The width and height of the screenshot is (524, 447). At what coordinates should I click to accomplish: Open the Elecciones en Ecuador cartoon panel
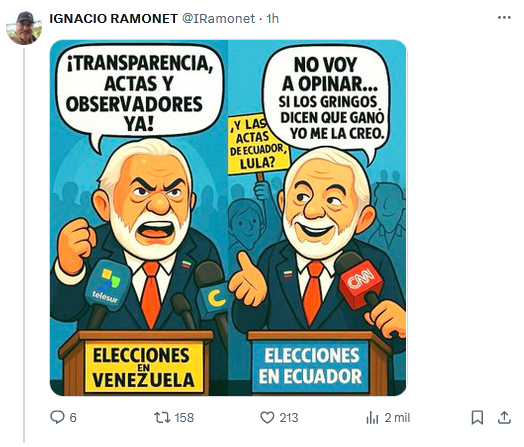click(317, 218)
